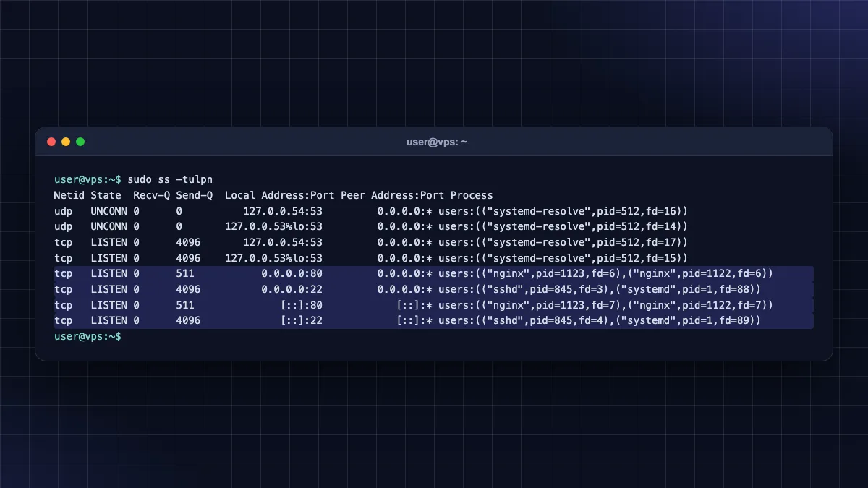Click the local address "0.0.0.0:80"
This screenshot has height=488, width=868.
292,273
